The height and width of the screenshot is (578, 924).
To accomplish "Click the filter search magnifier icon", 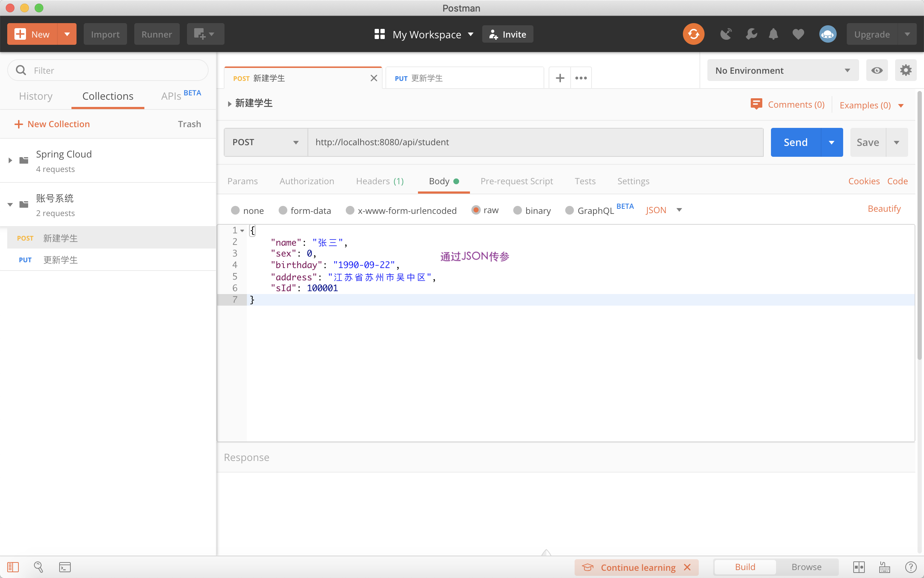I will tap(21, 70).
